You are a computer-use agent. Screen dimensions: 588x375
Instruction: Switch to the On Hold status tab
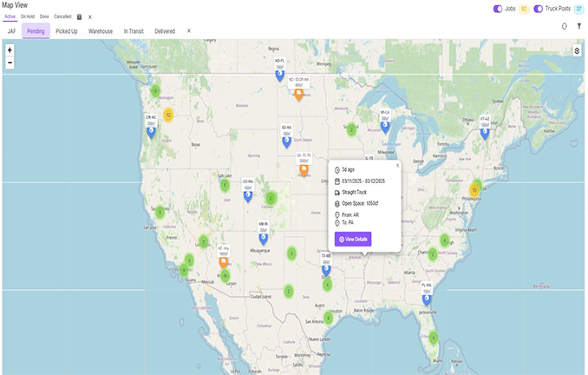pos(28,16)
